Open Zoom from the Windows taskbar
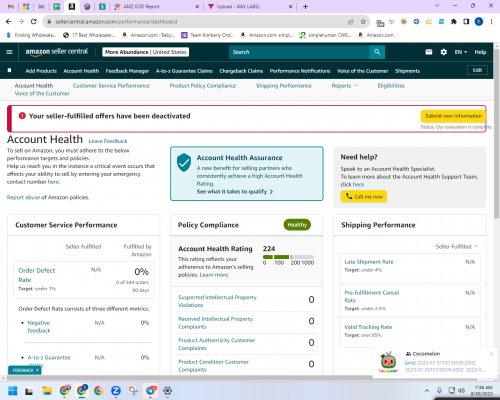 (116, 390)
